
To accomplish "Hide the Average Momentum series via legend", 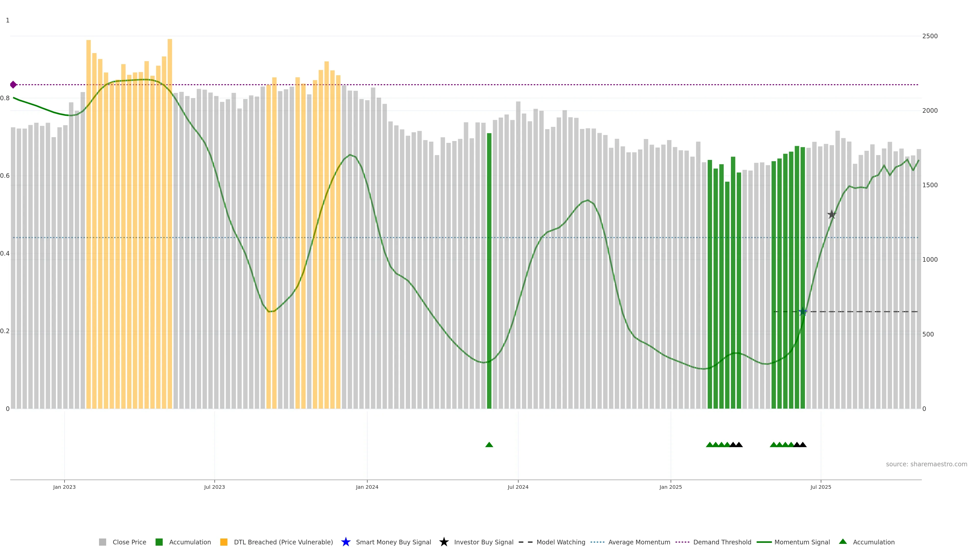I will pos(639,542).
